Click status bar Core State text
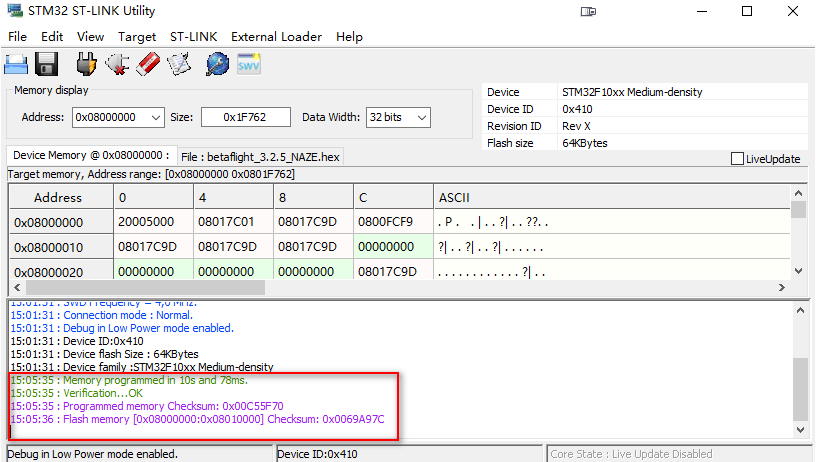This screenshot has height=462, width=816. [x=631, y=454]
